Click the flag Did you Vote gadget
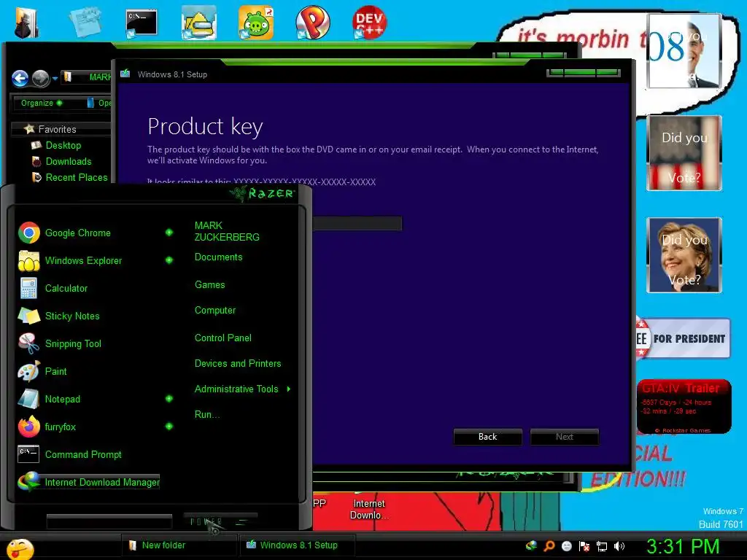Image resolution: width=747 pixels, height=560 pixels. pyautogui.click(x=684, y=153)
